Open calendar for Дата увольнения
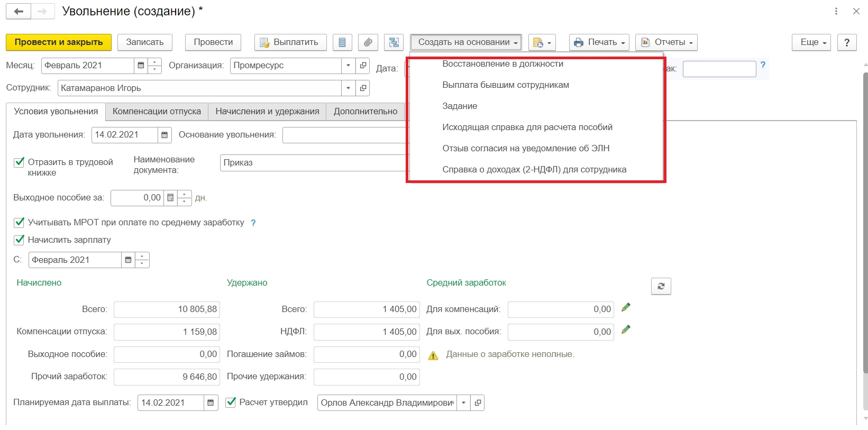The width and height of the screenshot is (868, 430). pos(165,135)
